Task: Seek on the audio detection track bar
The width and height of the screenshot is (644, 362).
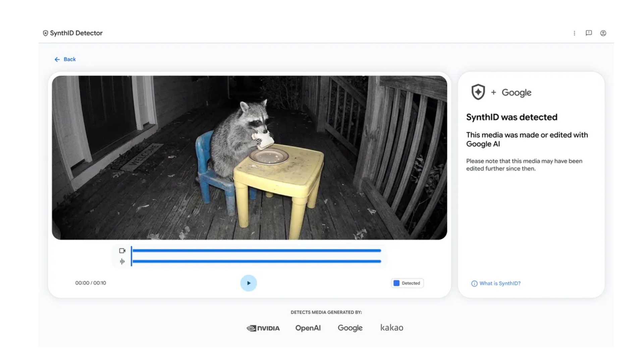Action: 257,261
